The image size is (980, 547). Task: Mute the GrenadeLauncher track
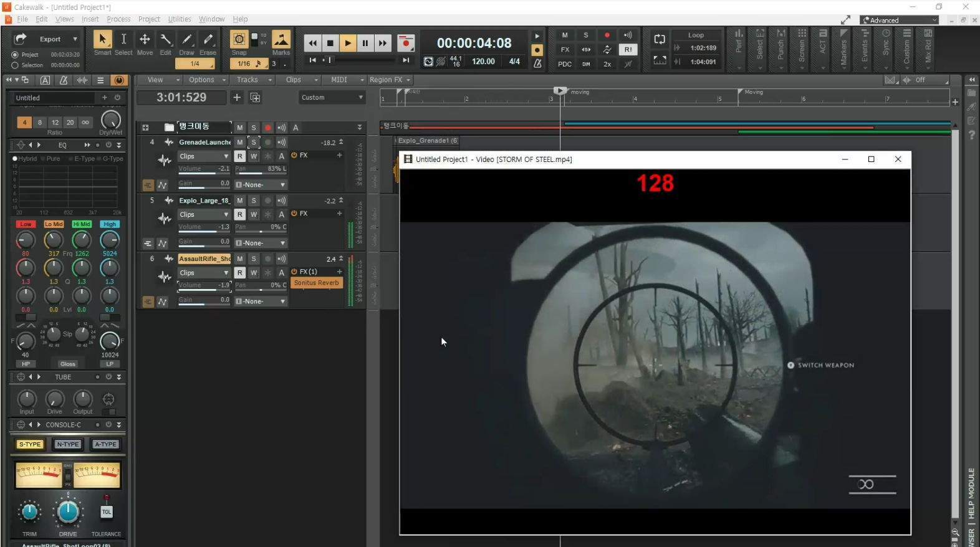pos(240,143)
